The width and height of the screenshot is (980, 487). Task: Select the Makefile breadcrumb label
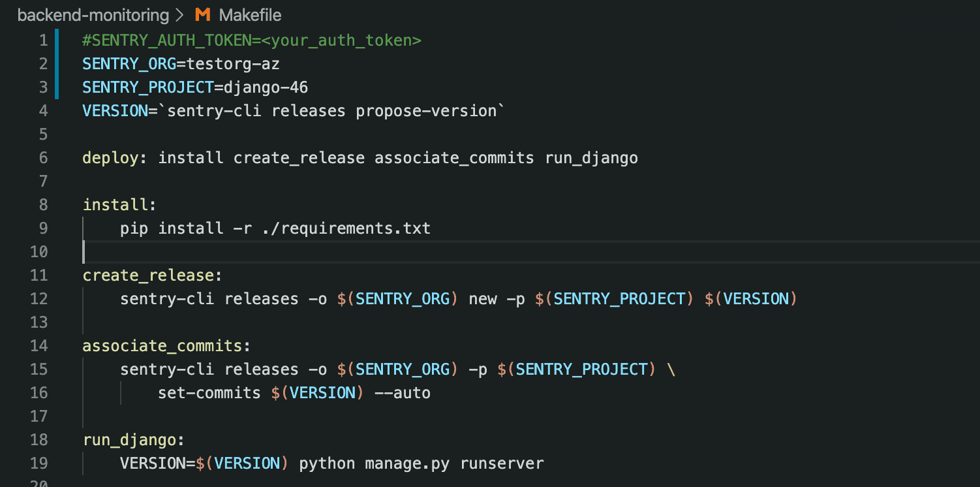251,14
